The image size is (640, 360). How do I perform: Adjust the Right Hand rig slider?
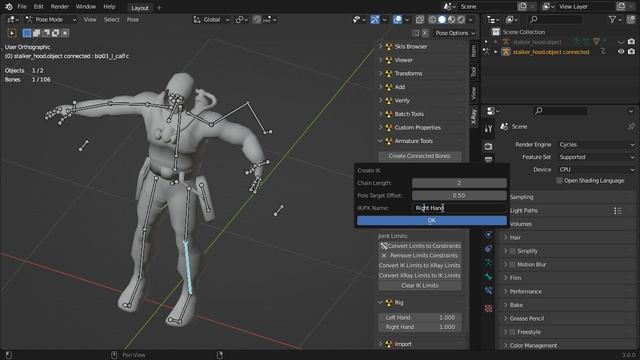(420, 327)
